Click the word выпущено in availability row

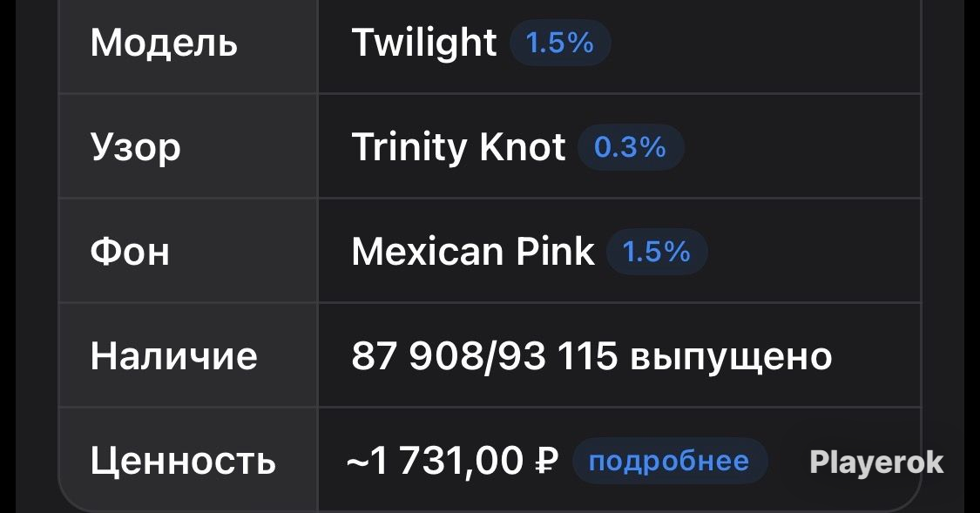[x=731, y=357]
